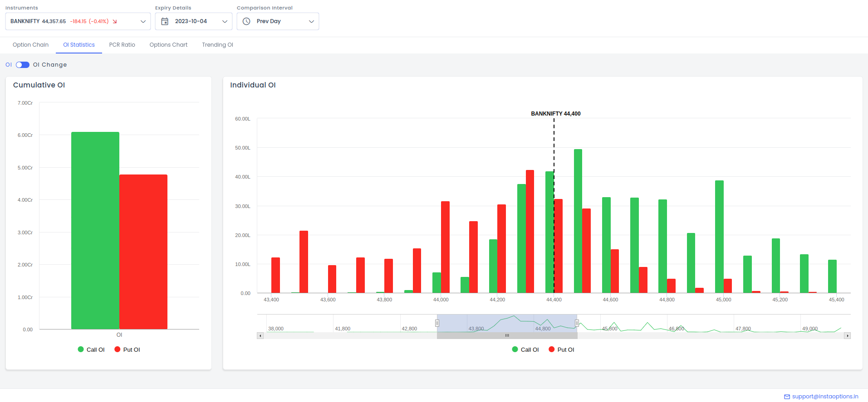This screenshot has height=402, width=868.
Task: Click the 43,400 x-axis label
Action: [271, 300]
